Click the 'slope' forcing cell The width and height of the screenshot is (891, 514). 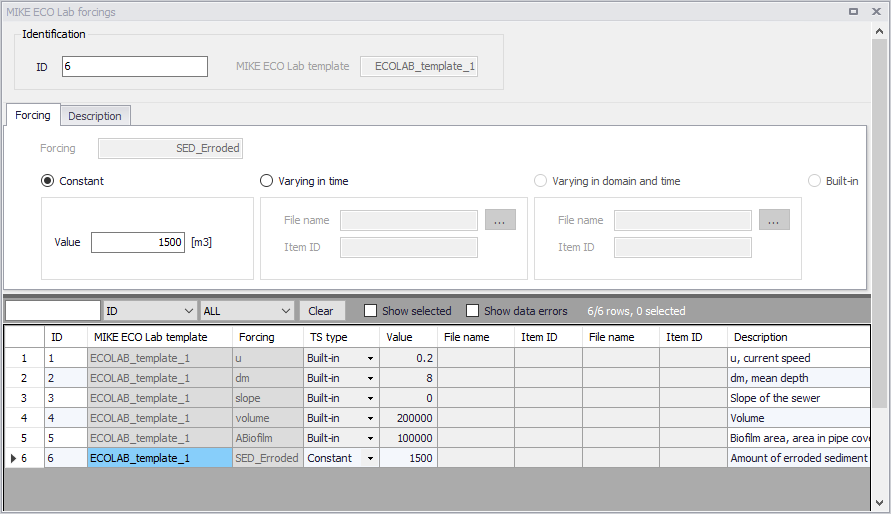tap(268, 398)
